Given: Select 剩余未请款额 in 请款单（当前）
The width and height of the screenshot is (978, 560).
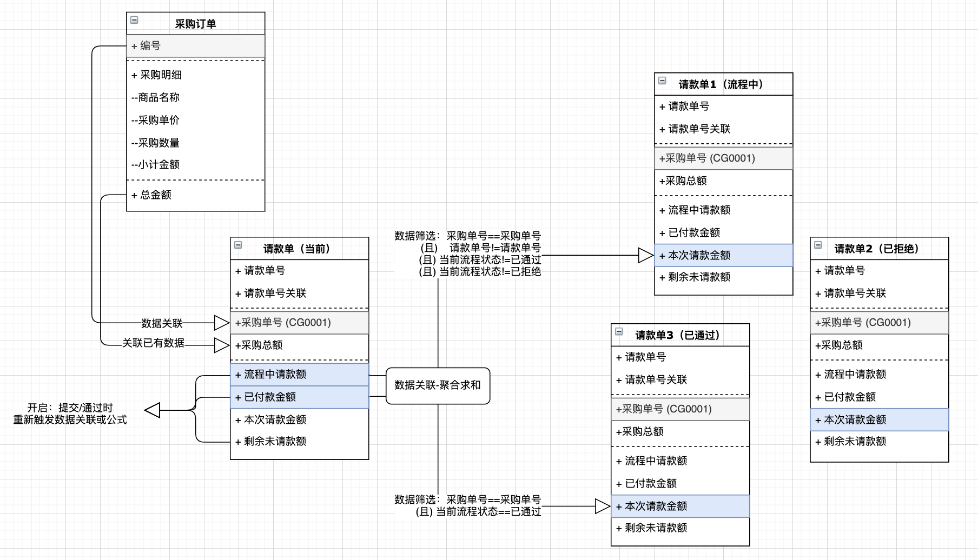Looking at the screenshot, I should (x=300, y=442).
